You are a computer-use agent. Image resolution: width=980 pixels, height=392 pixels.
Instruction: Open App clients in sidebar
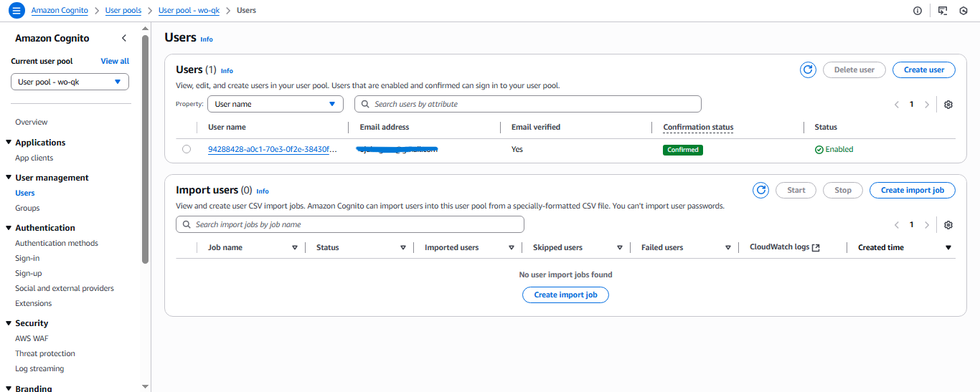tap(34, 158)
